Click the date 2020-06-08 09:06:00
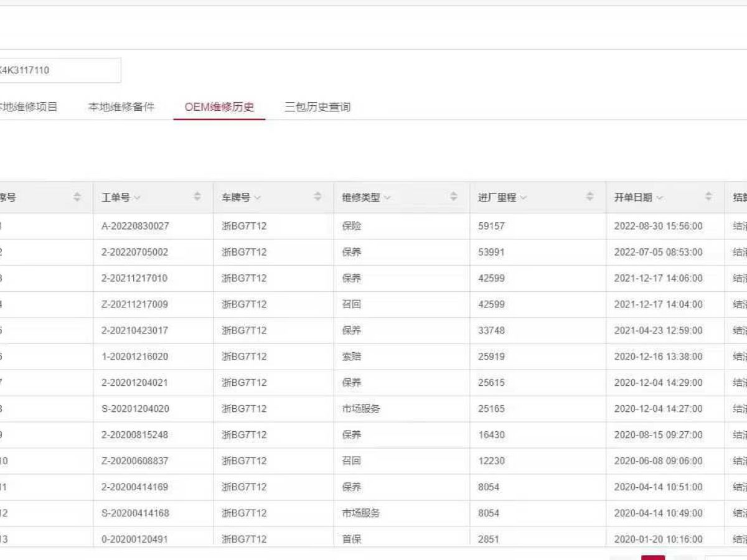Screen dimensions: 747x560 click(659, 461)
